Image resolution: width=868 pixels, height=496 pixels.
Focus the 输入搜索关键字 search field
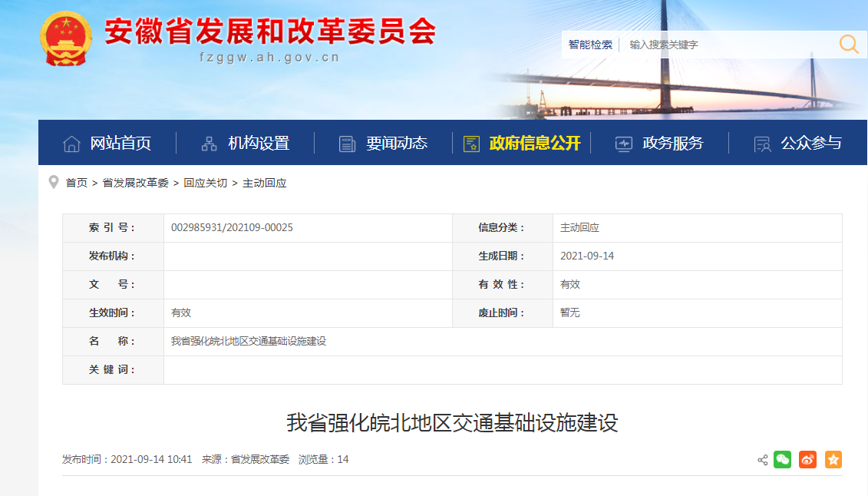pyautogui.click(x=728, y=45)
